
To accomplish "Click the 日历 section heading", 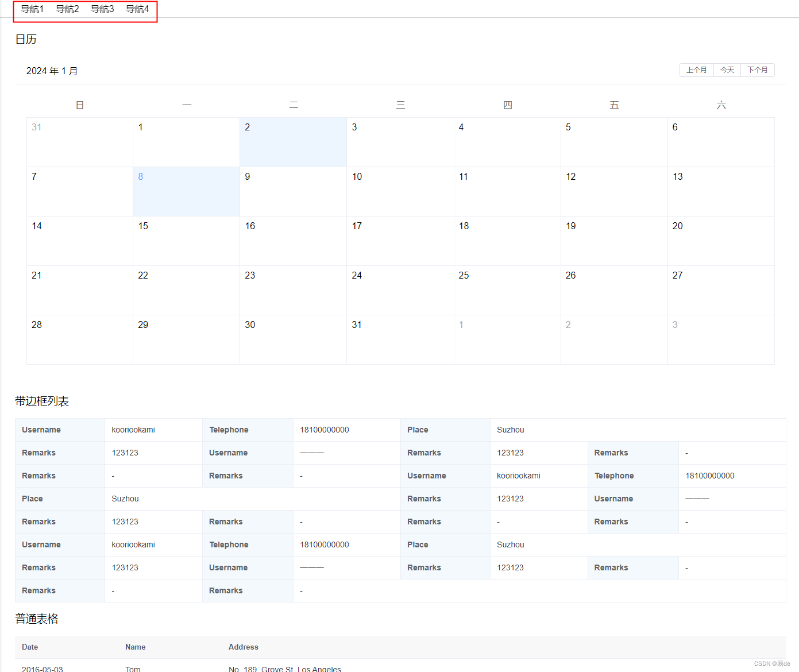I will click(x=26, y=39).
